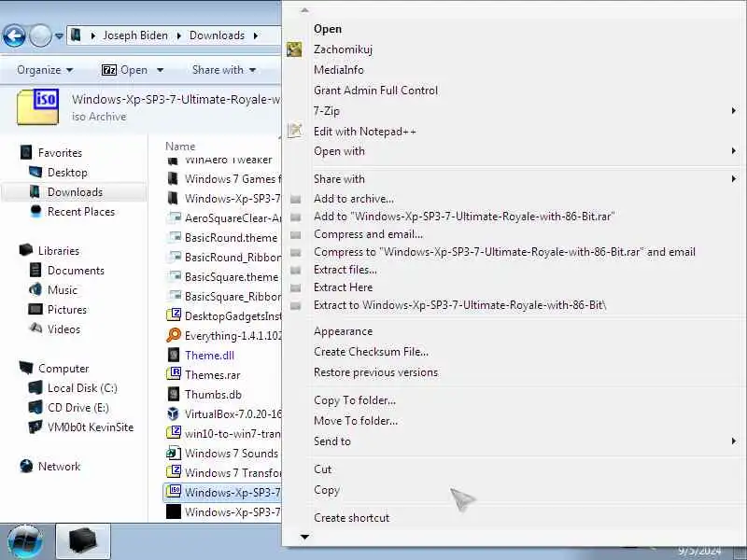Click the Computer icon in sidebar
This screenshot has height=560, width=747.
(x=26, y=368)
